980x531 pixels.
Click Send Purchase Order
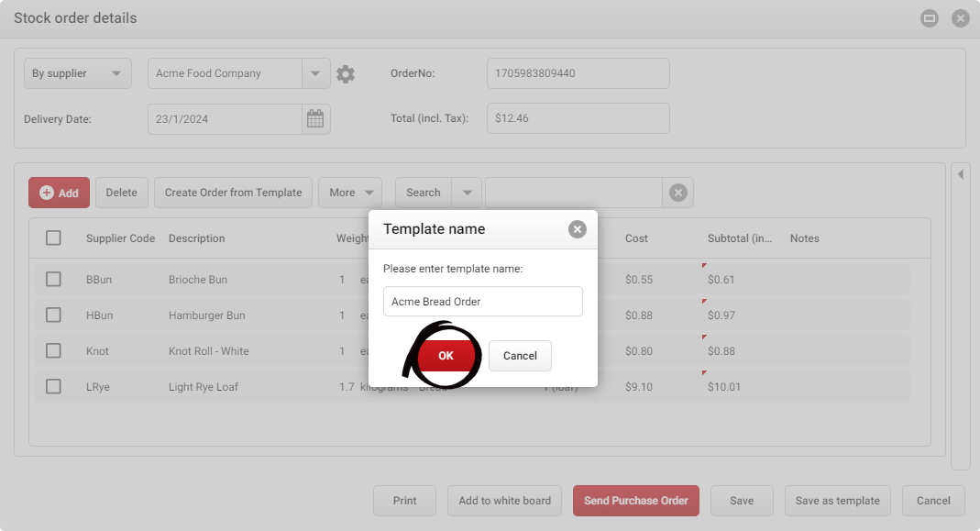(x=635, y=501)
